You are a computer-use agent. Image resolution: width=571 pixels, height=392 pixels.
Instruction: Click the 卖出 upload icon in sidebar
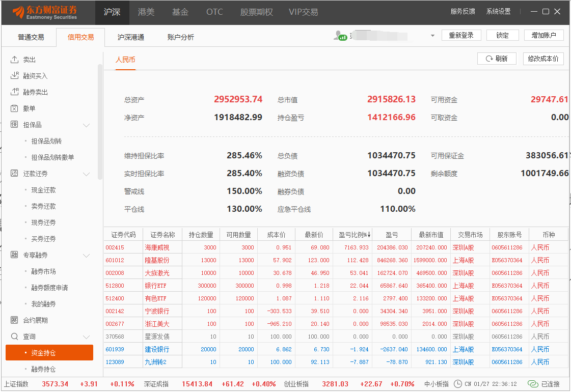(15, 60)
